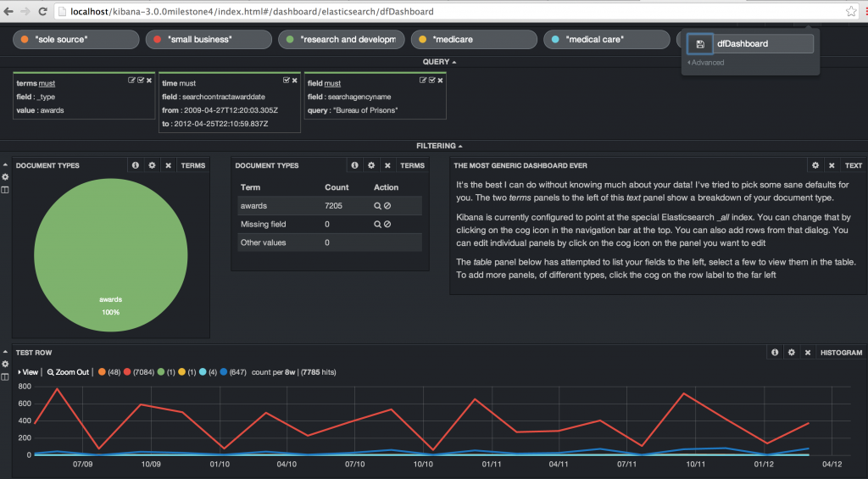Toggle the terms _type filter checkbox
868x479 pixels.
141,81
